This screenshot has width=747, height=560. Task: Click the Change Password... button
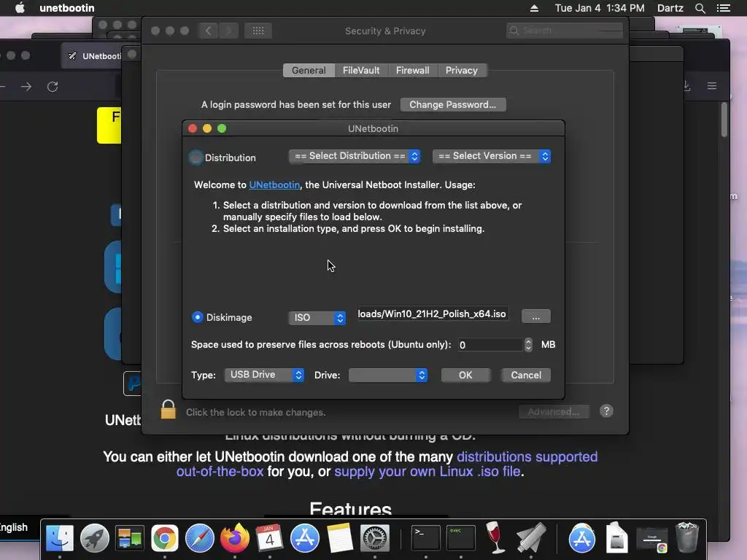452,105
